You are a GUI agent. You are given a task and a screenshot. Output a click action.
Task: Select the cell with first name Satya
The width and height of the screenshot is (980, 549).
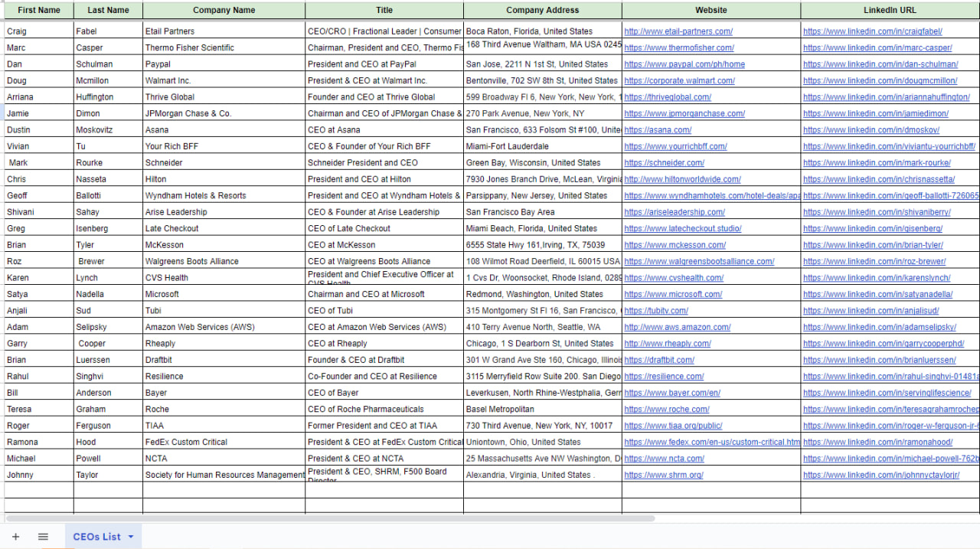pyautogui.click(x=38, y=294)
